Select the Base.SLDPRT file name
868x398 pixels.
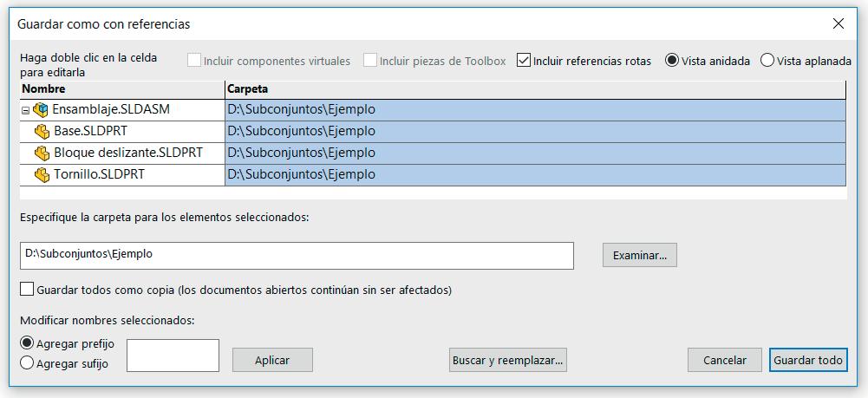[x=91, y=132]
